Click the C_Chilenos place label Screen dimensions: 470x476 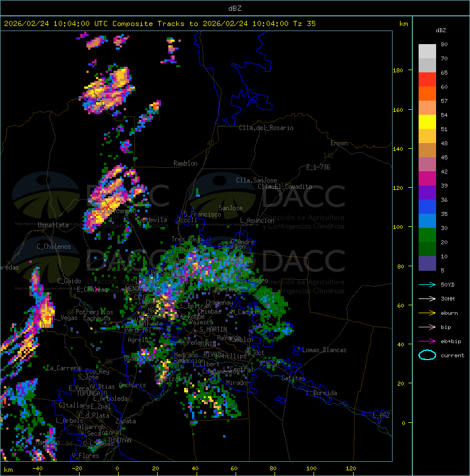click(54, 246)
